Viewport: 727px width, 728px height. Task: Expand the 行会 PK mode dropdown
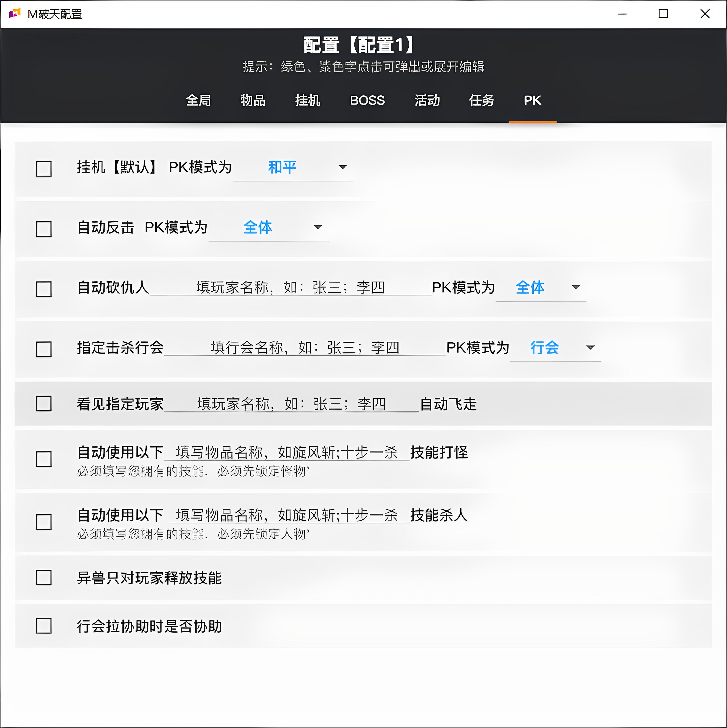(x=555, y=348)
